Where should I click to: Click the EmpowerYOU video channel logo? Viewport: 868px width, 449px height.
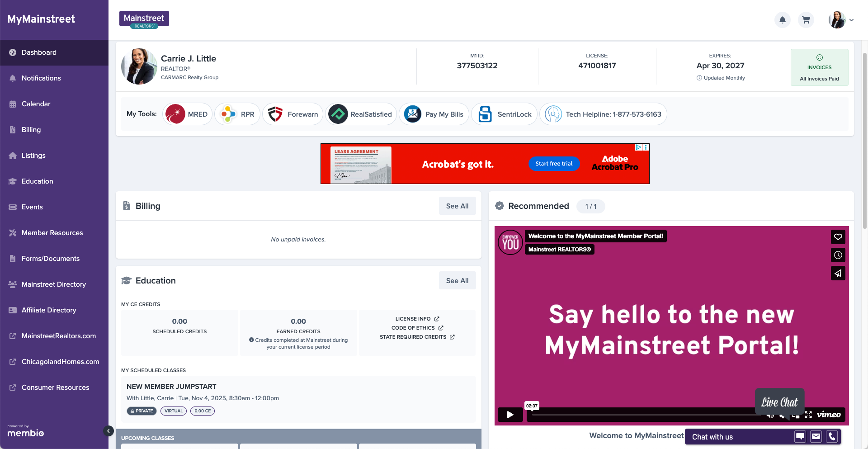click(x=510, y=242)
